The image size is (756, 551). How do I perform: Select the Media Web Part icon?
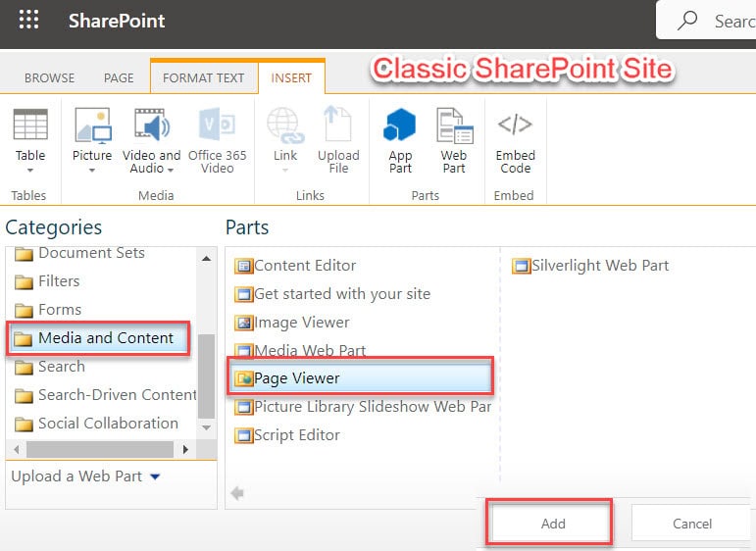(x=243, y=350)
